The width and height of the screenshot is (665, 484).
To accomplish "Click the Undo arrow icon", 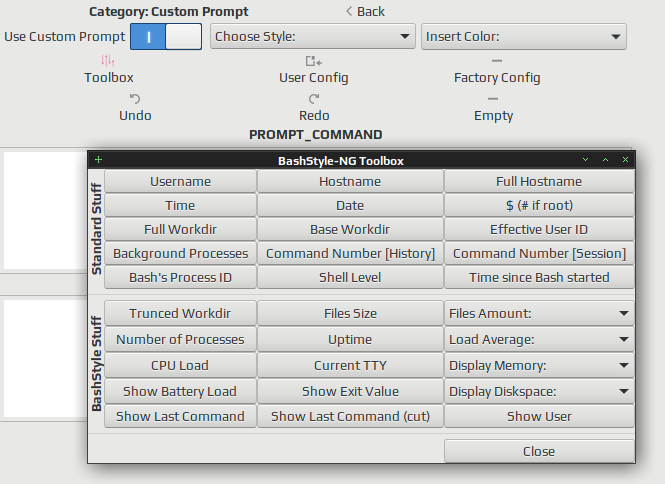I will coord(135,99).
